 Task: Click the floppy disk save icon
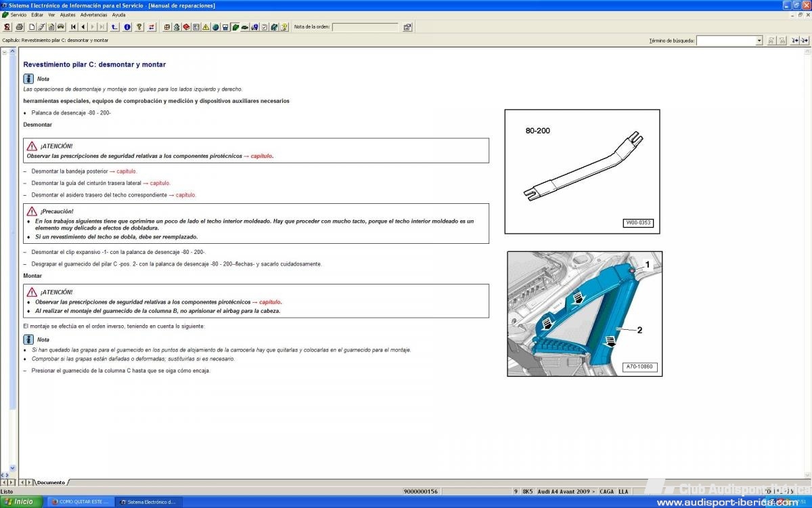(x=225, y=27)
